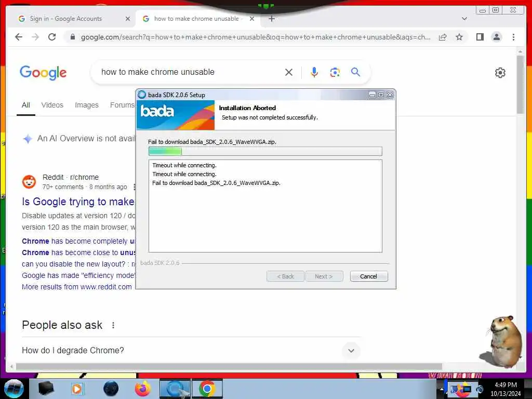
Task: Open the Reddit r/chrome source link
Action: pyautogui.click(x=71, y=177)
